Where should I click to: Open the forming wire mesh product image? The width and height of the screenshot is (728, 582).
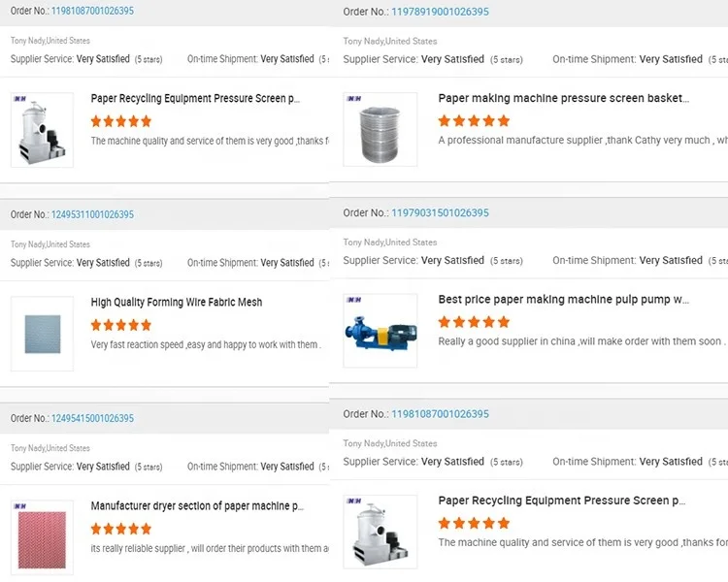click(42, 334)
